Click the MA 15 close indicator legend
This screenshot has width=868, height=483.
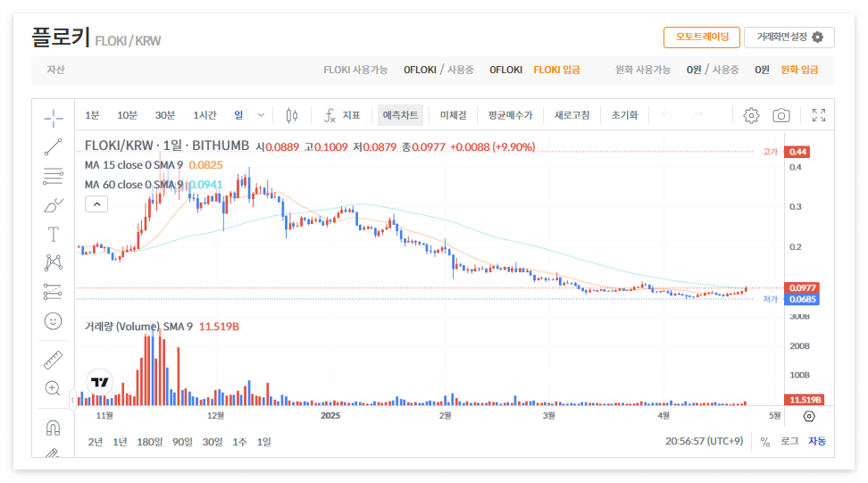coord(154,165)
